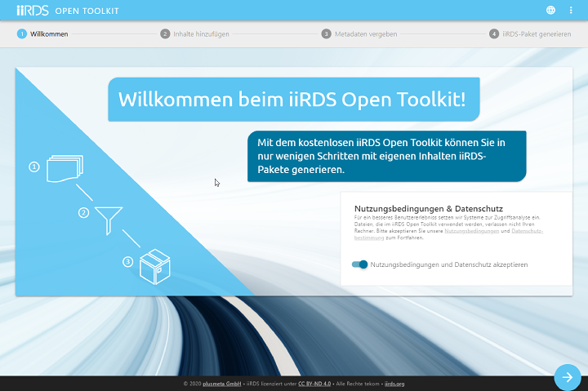Open the three-dot options menu
This screenshot has width=588, height=391.
571,10
